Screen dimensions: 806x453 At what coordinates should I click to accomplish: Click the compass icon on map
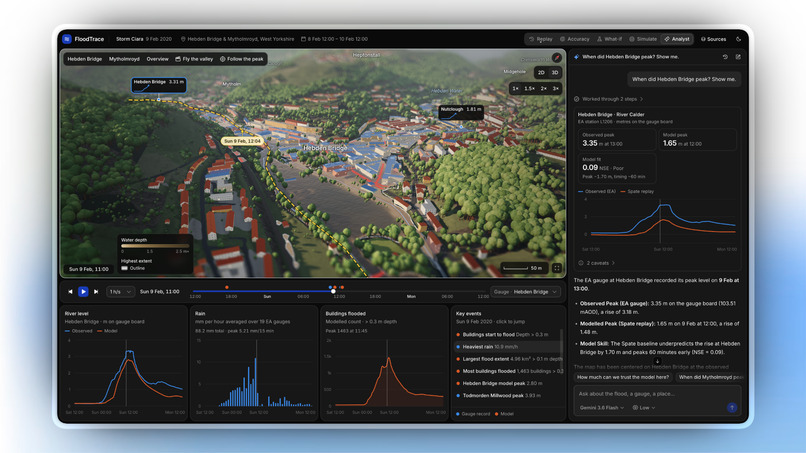[x=557, y=58]
